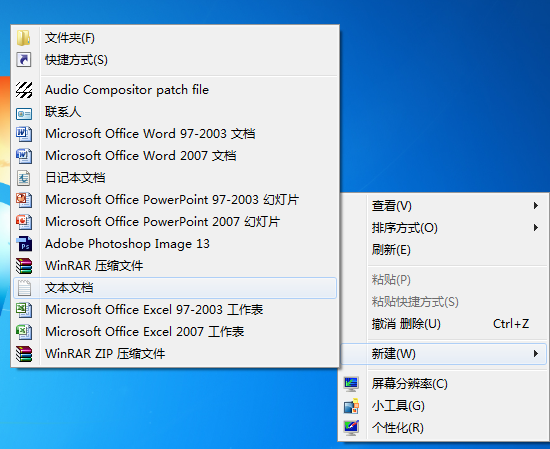The width and height of the screenshot is (550, 449).
Task: Click the personalize icon beside 个性化(R)
Action: coord(351,428)
